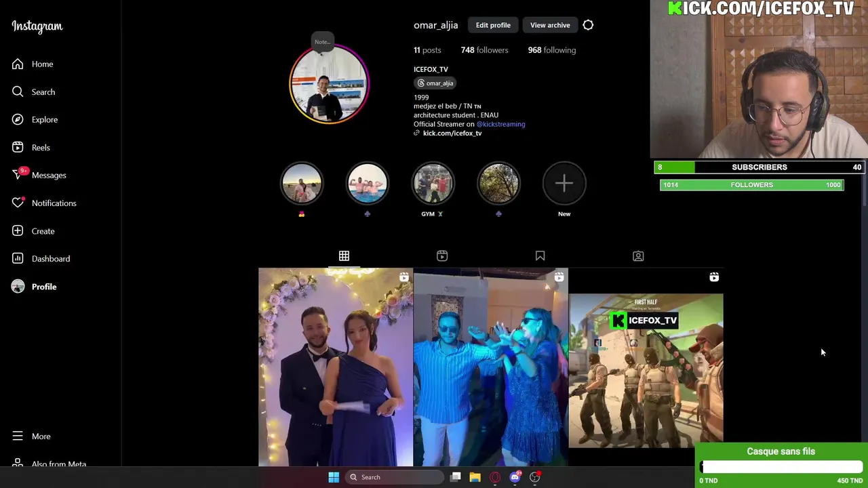Open OBS Studio from taskbar
868x488 pixels.
point(535,477)
